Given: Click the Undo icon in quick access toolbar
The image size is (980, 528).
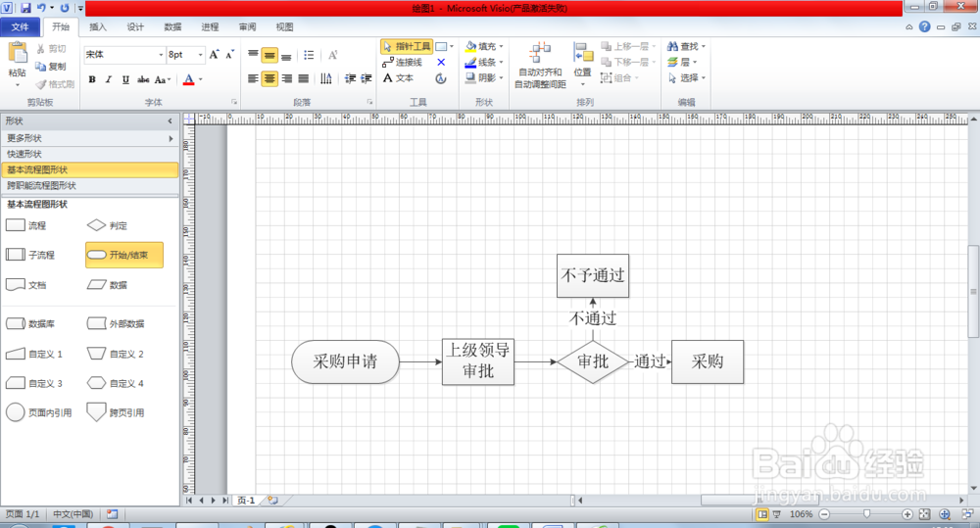Looking at the screenshot, I should (x=41, y=8).
